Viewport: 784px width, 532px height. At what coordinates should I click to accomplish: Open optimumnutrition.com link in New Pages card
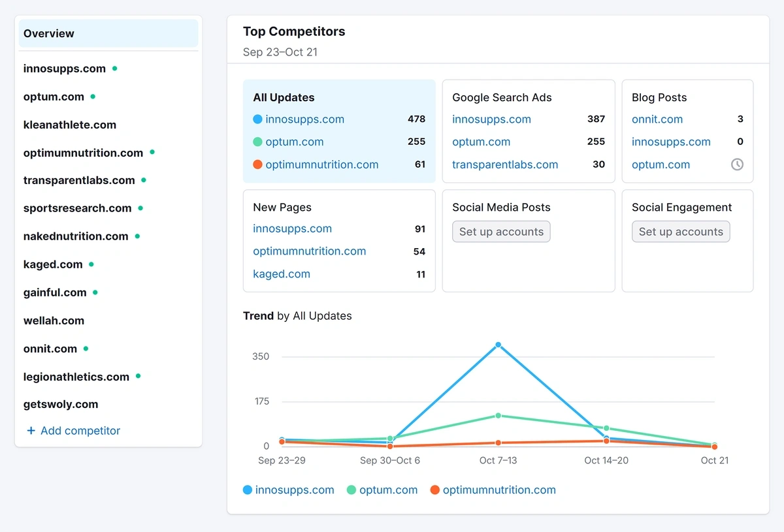(309, 251)
